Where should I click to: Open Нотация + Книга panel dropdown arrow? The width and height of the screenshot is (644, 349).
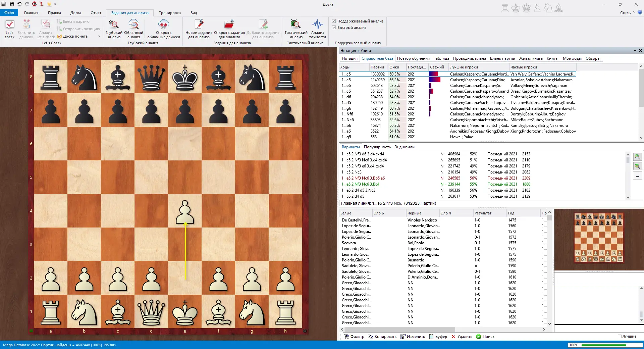(x=635, y=51)
